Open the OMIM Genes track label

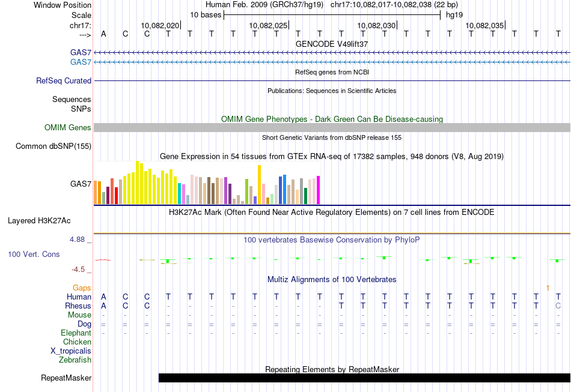pyautogui.click(x=67, y=127)
